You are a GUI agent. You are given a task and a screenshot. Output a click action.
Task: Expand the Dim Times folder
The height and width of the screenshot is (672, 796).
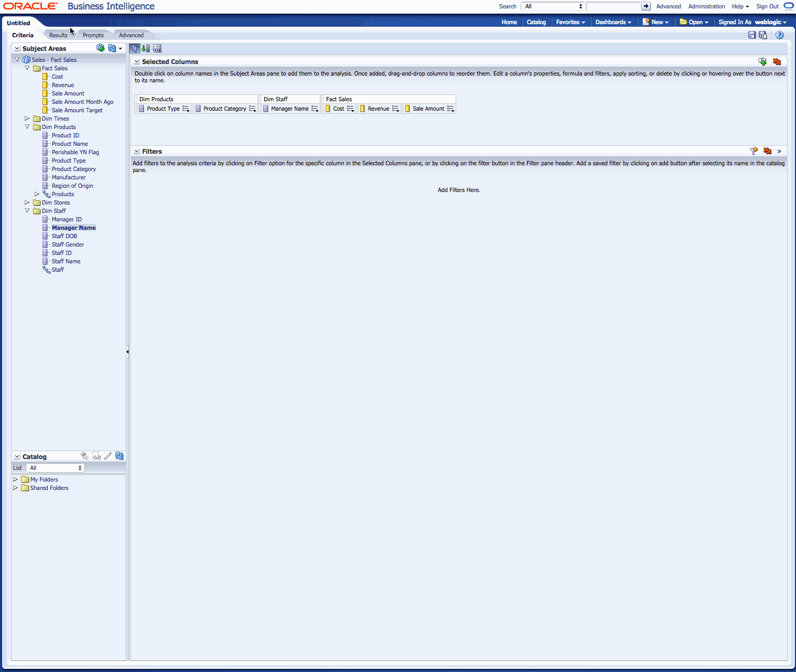tap(27, 119)
